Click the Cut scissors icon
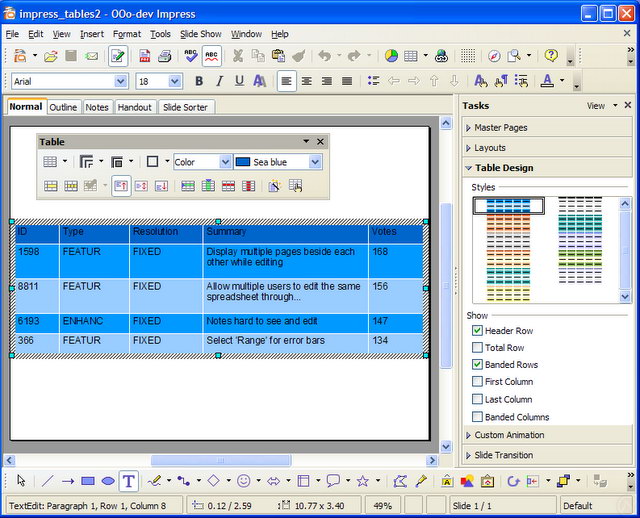The image size is (640, 518). [x=238, y=56]
